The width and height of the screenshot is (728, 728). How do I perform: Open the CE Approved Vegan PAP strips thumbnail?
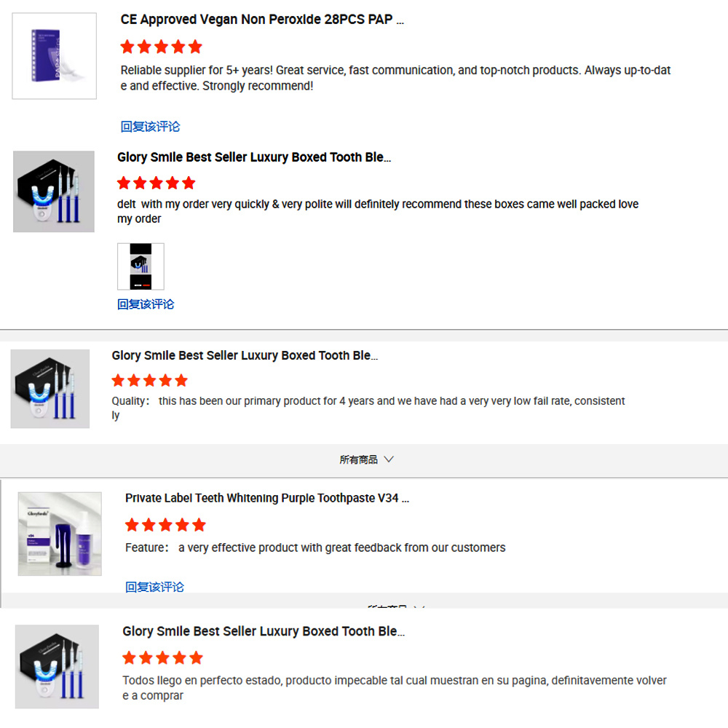point(55,56)
